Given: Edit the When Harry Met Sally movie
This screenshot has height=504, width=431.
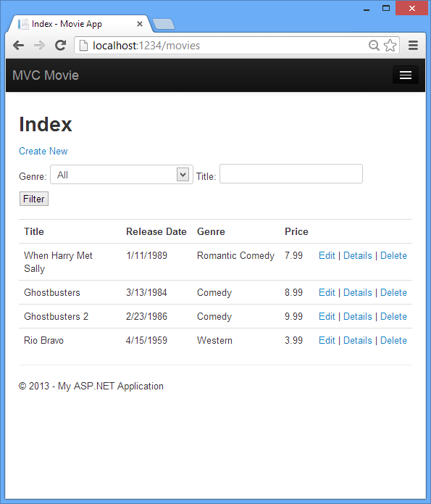Looking at the screenshot, I should [327, 255].
